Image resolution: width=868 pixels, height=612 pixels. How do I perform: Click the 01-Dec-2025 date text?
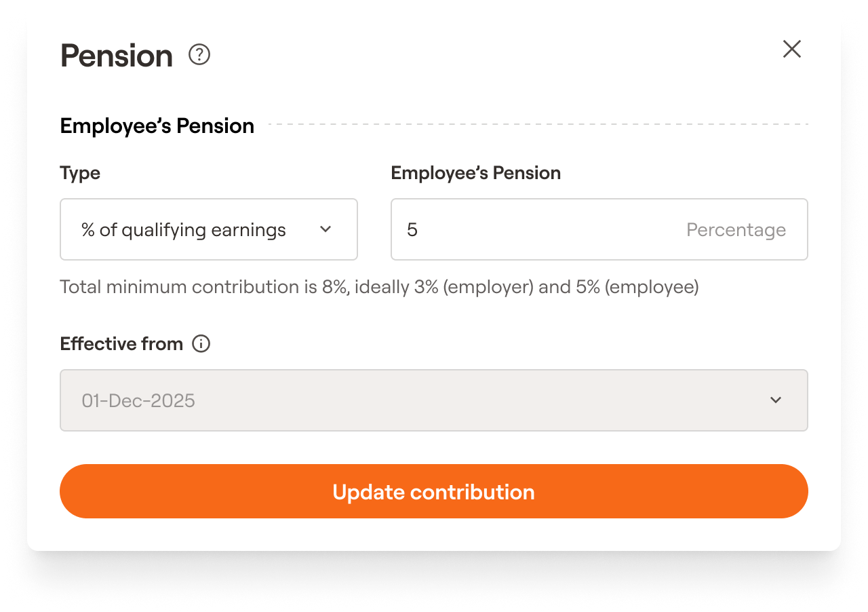coord(138,401)
